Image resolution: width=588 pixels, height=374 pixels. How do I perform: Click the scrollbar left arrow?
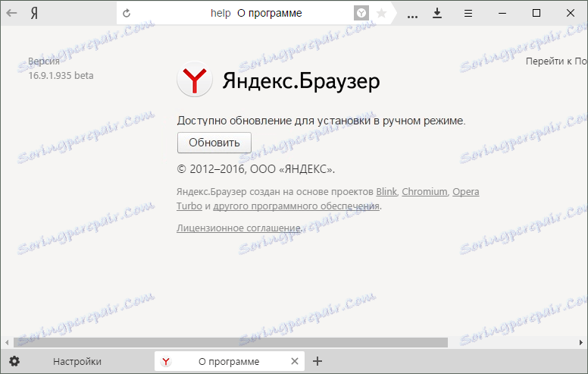pyautogui.click(x=7, y=342)
